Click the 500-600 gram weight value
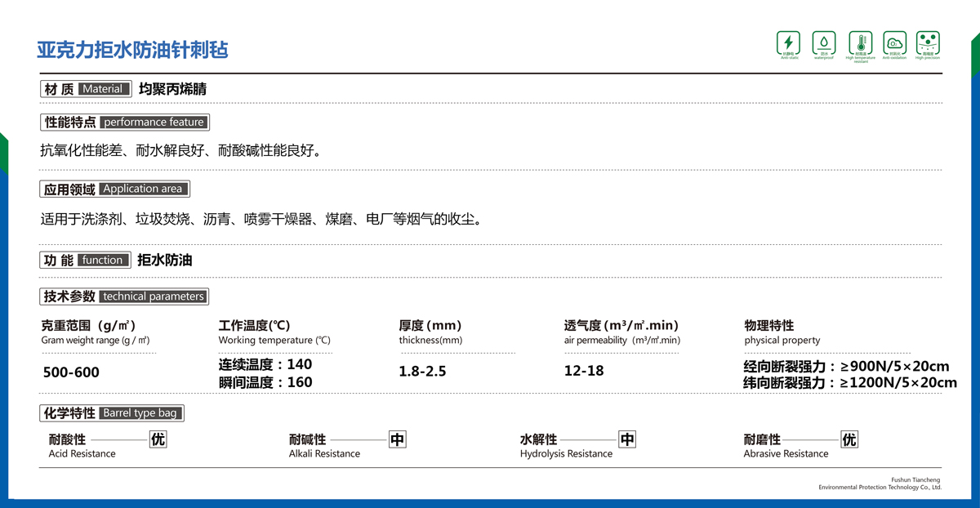Image resolution: width=980 pixels, height=508 pixels. pos(71,372)
